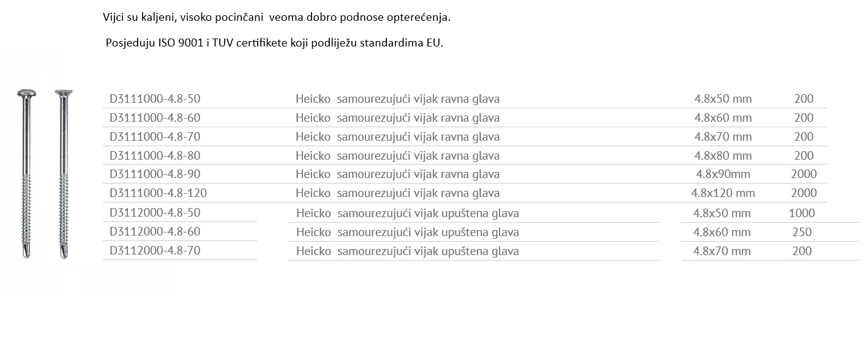Click the description in the D3111000-4.8-50 row

[x=398, y=99]
